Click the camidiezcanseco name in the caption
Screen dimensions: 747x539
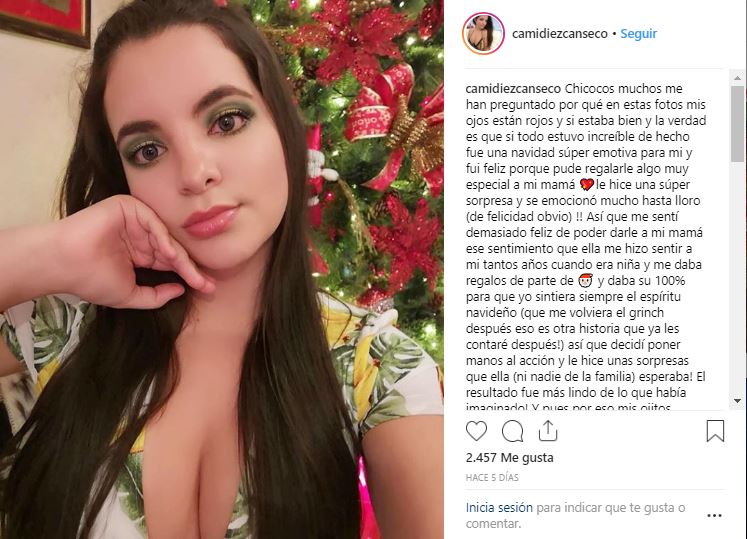tap(513, 89)
